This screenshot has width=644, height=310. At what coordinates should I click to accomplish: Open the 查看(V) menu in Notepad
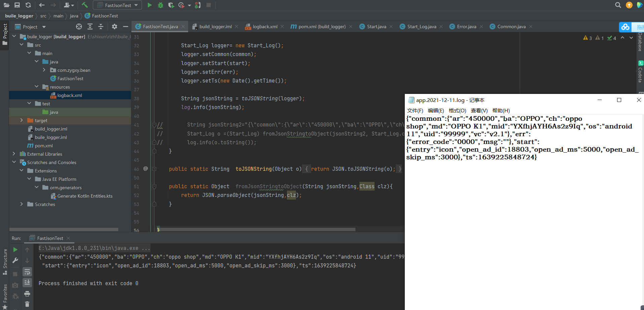click(x=479, y=111)
